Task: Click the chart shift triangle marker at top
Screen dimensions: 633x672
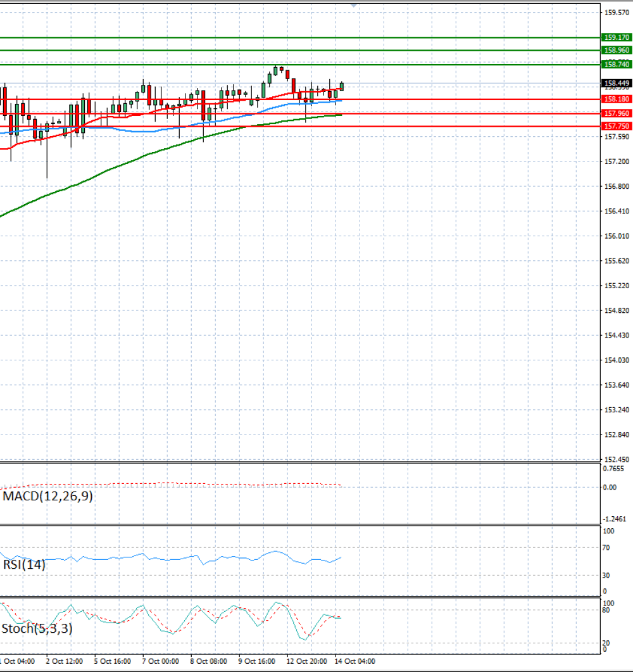Action: (353, 5)
